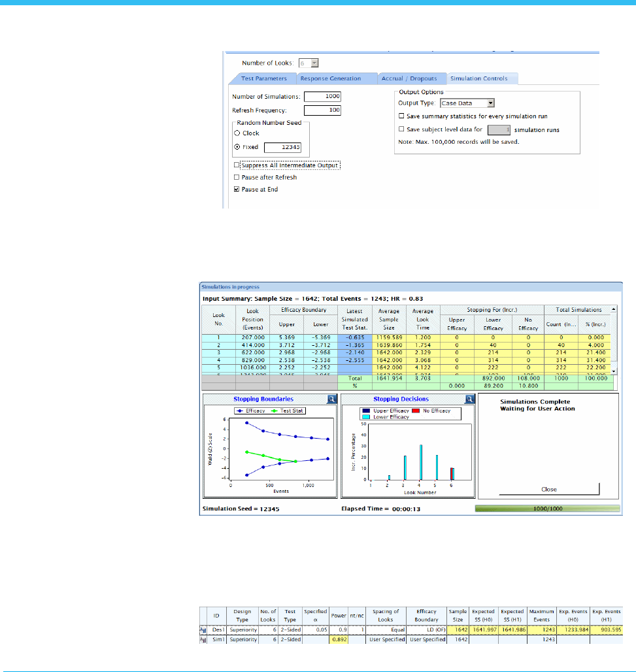
Task: Click the simulation runs count field
Action: pos(499,129)
